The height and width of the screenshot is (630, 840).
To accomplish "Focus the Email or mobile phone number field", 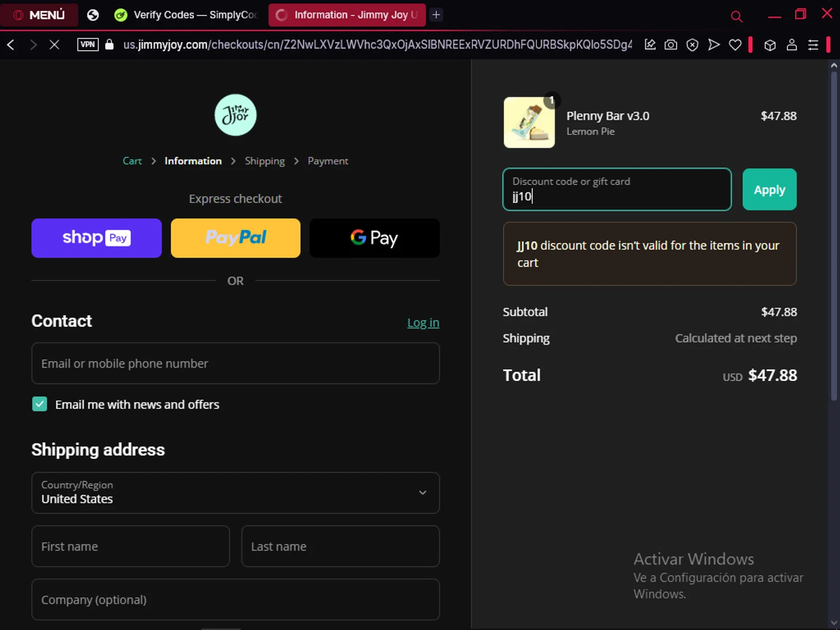I will click(x=236, y=363).
